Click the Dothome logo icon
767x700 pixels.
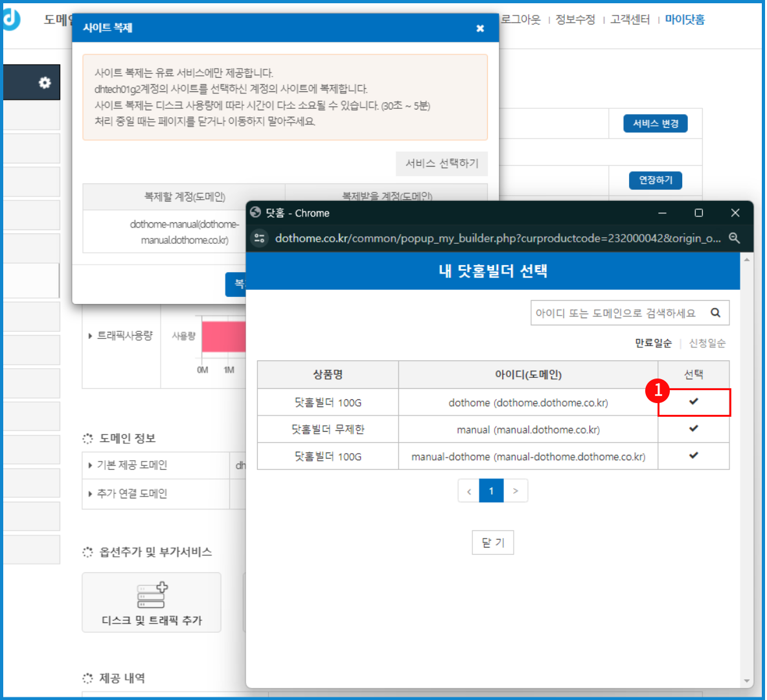(x=10, y=19)
